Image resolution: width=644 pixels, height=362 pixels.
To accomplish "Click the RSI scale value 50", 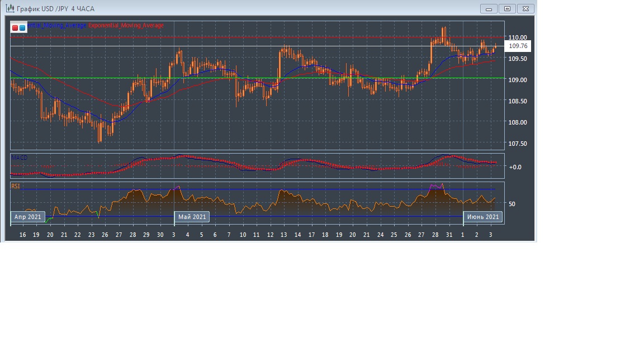I will click(x=512, y=204).
